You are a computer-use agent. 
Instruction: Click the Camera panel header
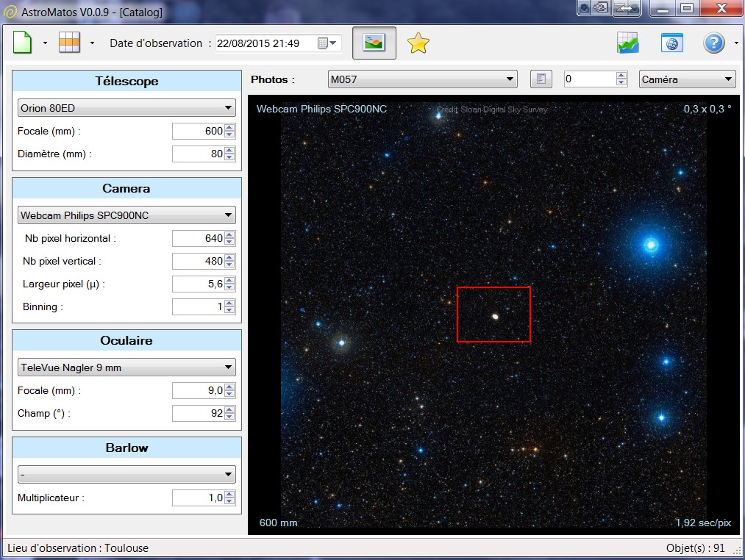click(x=126, y=189)
